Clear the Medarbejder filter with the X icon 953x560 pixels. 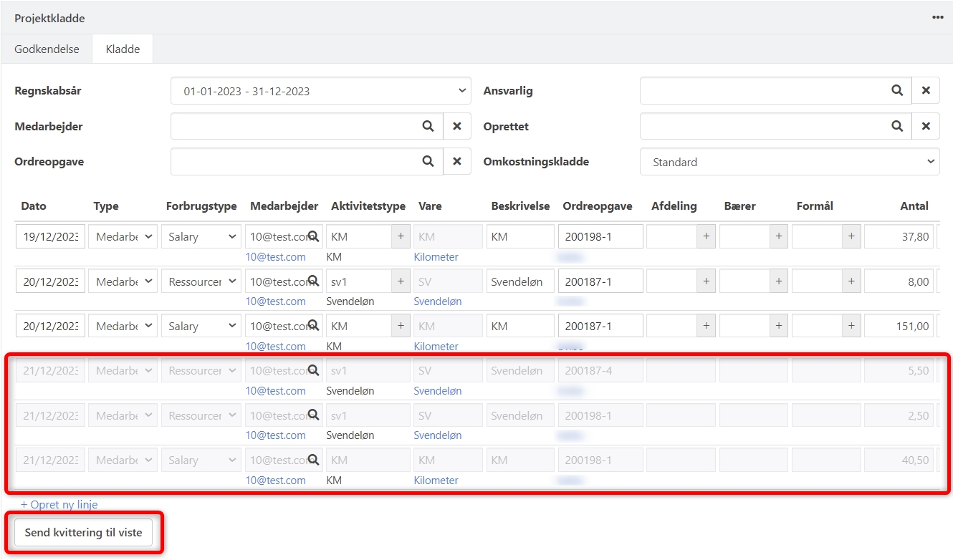tap(457, 126)
